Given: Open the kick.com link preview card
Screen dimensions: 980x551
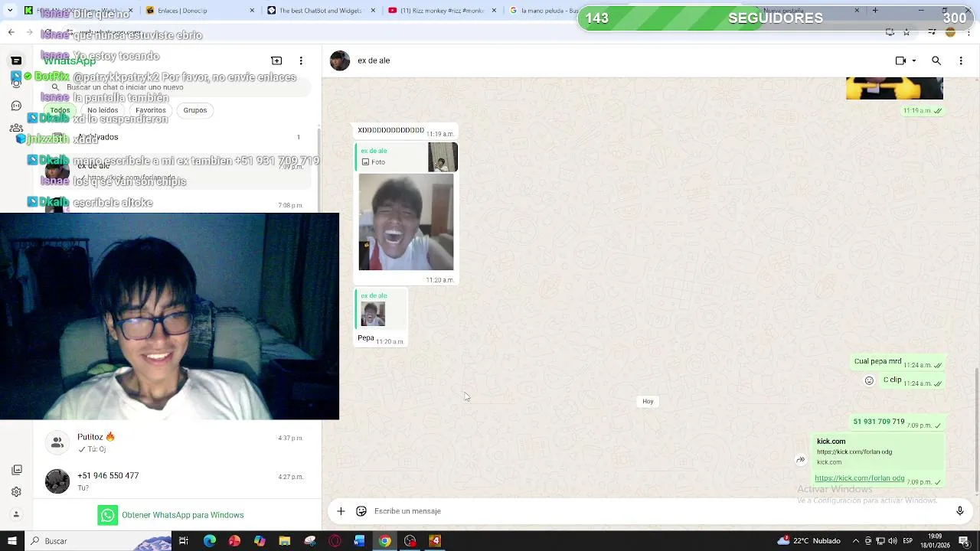Looking at the screenshot, I should click(x=879, y=452).
